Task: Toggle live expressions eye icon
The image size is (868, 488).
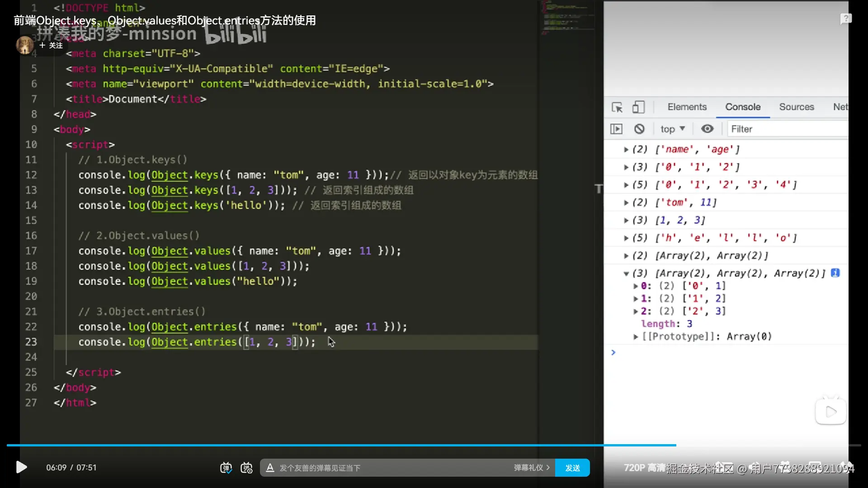Action: point(707,129)
